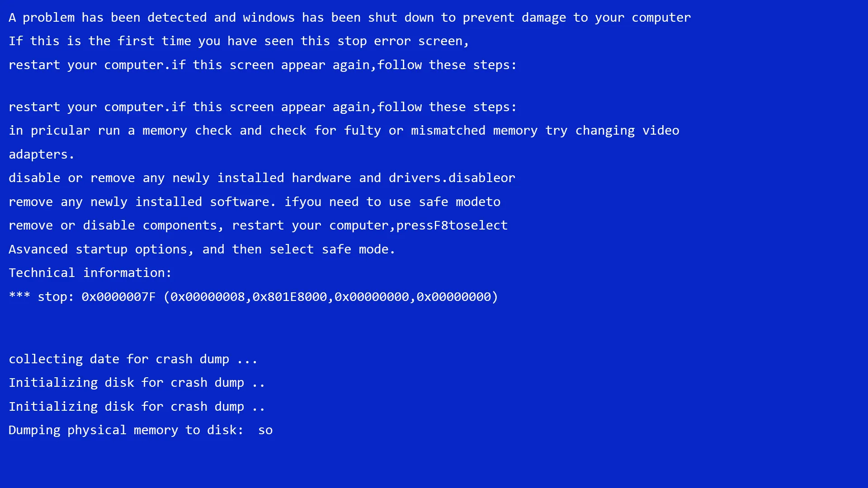Click the 'pressF8toselect' text
This screenshot has width=868, height=488.
[452, 225]
